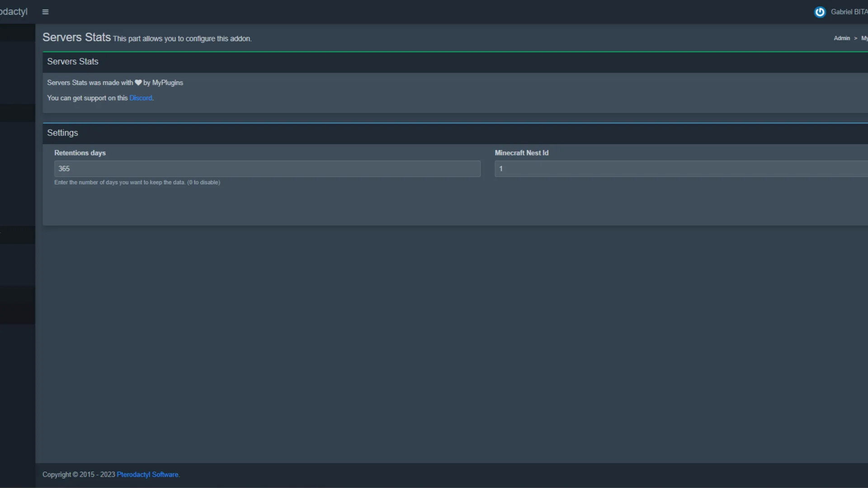Toggle the sidebar with the hamburger menu icon
The width and height of the screenshot is (868, 488).
coord(45,12)
